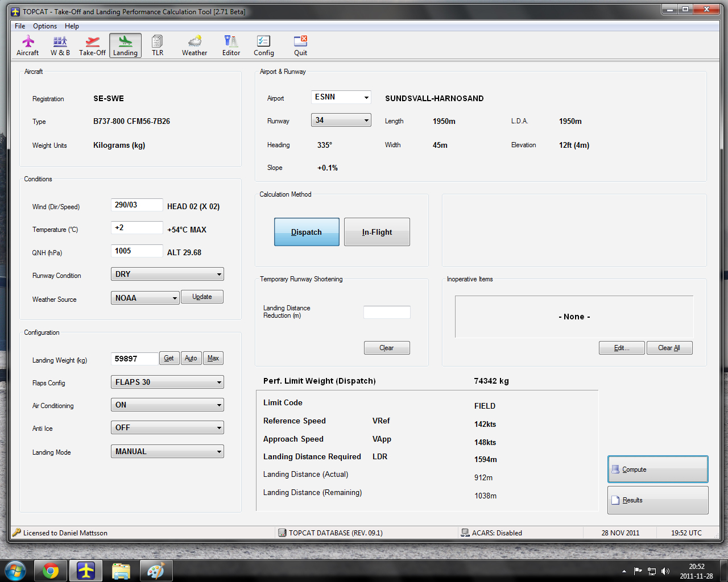Switch to the Take-Off toolbar page

pyautogui.click(x=92, y=45)
